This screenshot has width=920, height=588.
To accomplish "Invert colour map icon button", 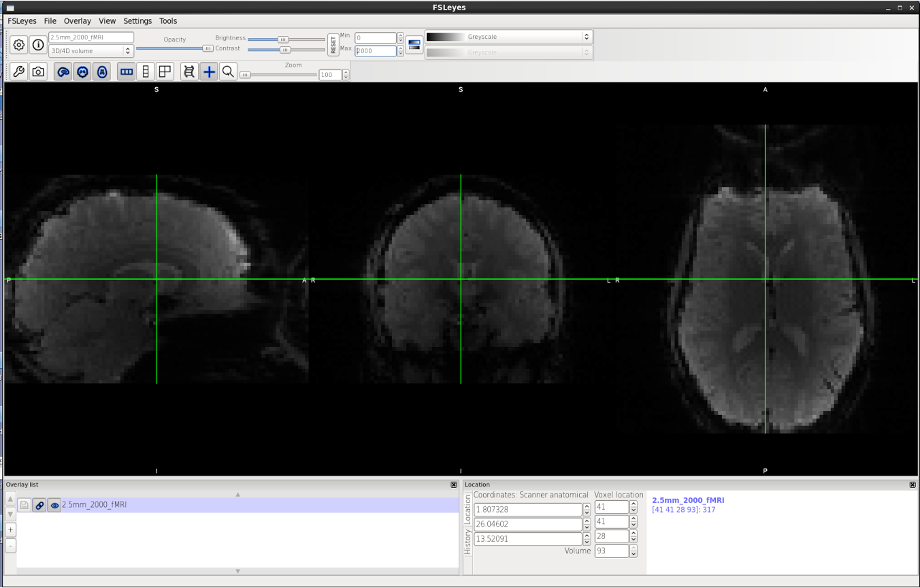I will click(x=414, y=45).
